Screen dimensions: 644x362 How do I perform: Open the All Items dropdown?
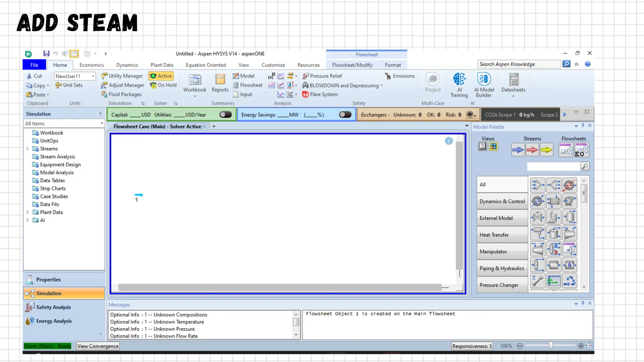click(102, 123)
